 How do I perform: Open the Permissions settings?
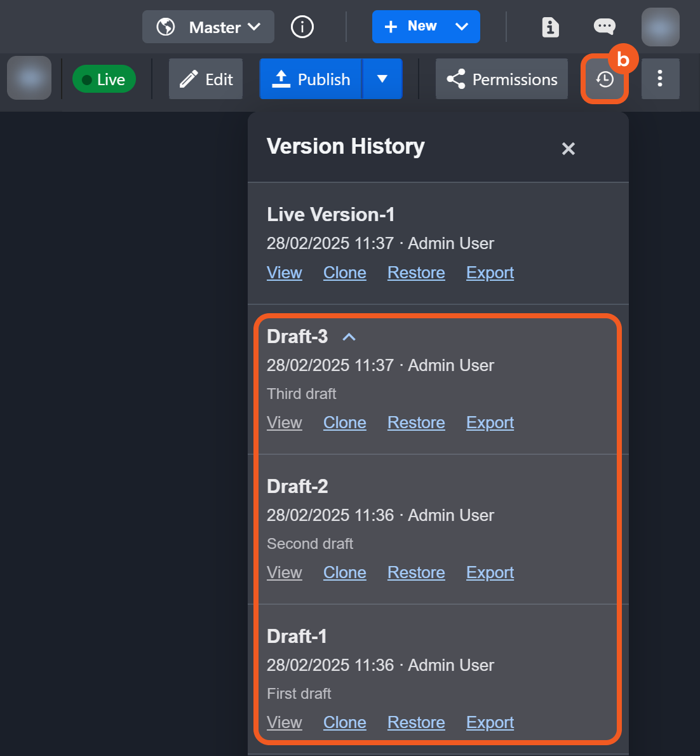(x=502, y=79)
